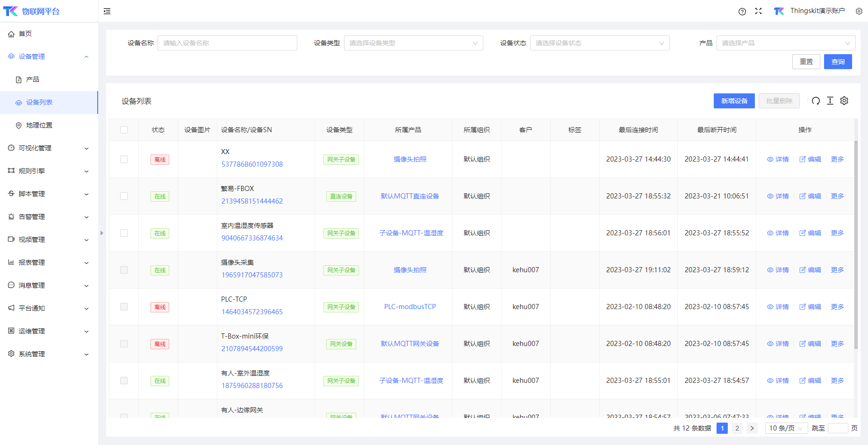Collapse the 设备管理 menu chevron
The image size is (868, 445).
[86, 57]
